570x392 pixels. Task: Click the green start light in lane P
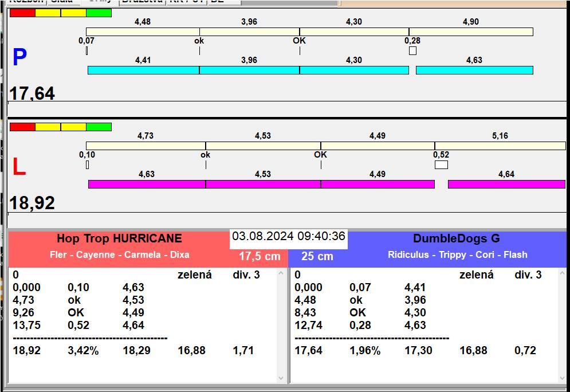pos(99,13)
